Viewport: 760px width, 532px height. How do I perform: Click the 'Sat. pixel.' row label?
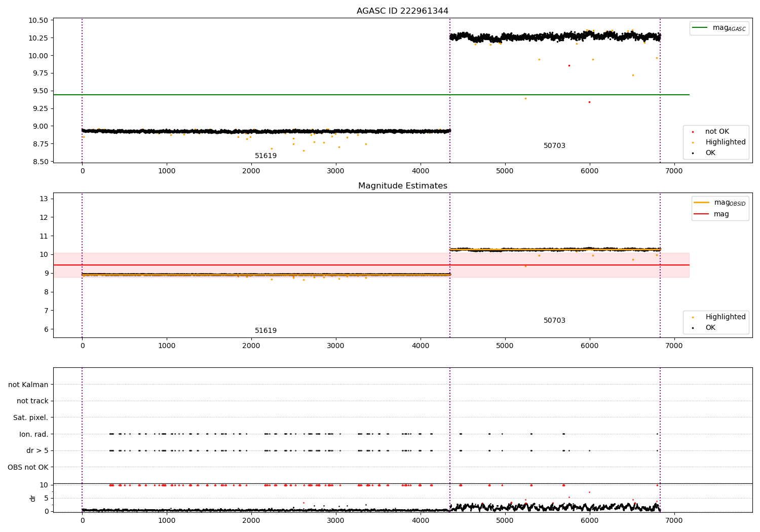pos(30,418)
